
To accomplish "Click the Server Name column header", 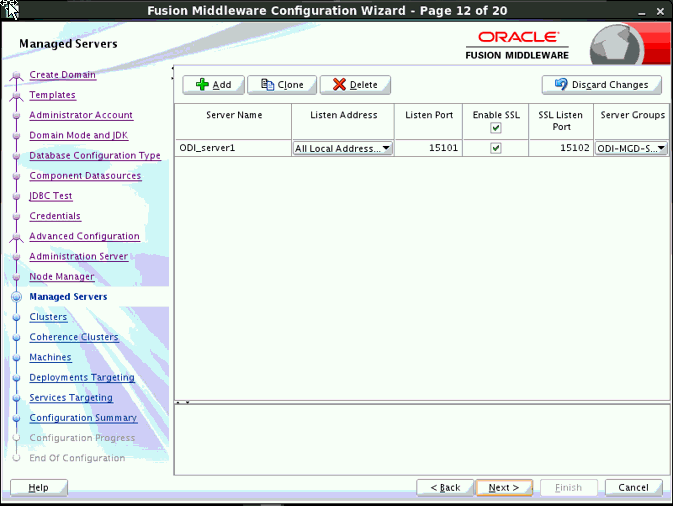I will 233,121.
